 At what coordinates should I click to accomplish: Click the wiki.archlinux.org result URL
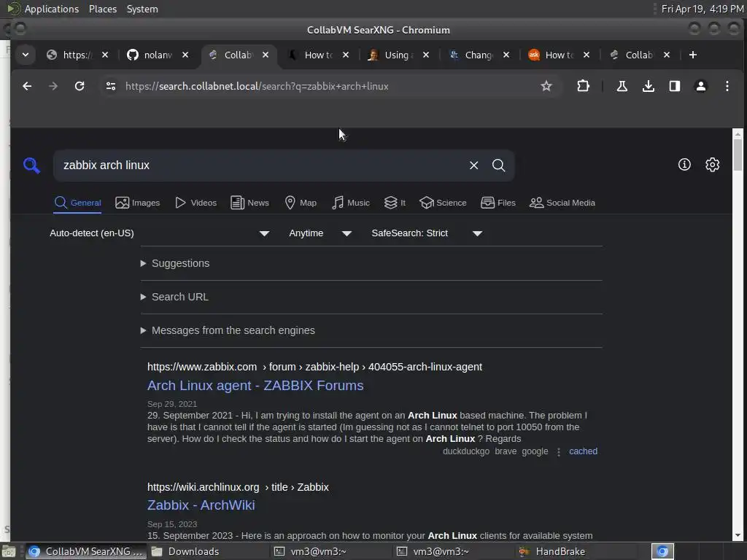(238, 487)
